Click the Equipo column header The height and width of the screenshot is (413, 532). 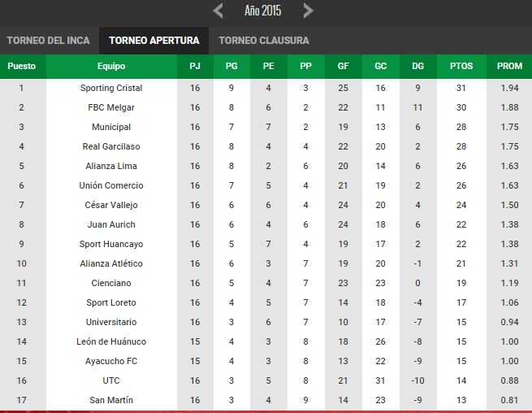click(111, 66)
